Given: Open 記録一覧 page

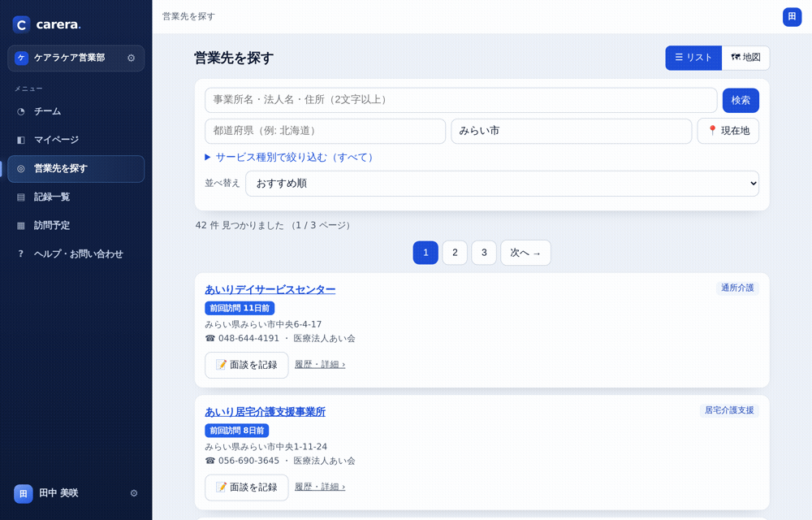Looking at the screenshot, I should (76, 197).
